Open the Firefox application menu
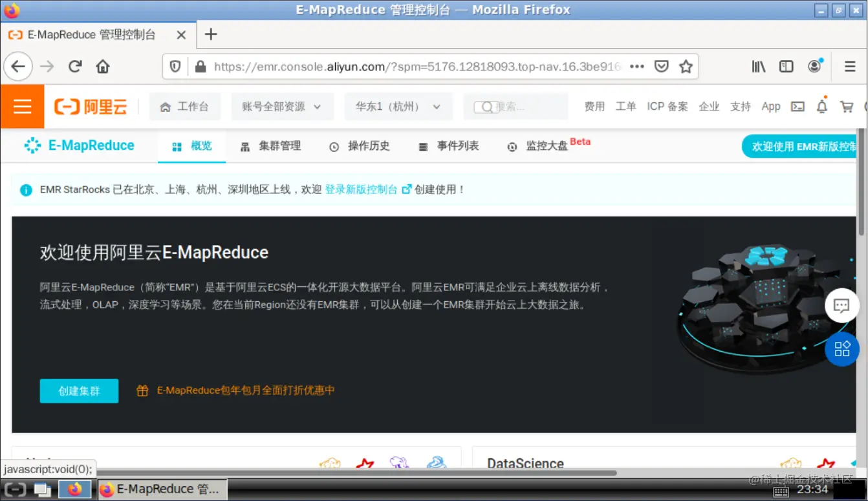This screenshot has height=501, width=868. click(x=850, y=66)
